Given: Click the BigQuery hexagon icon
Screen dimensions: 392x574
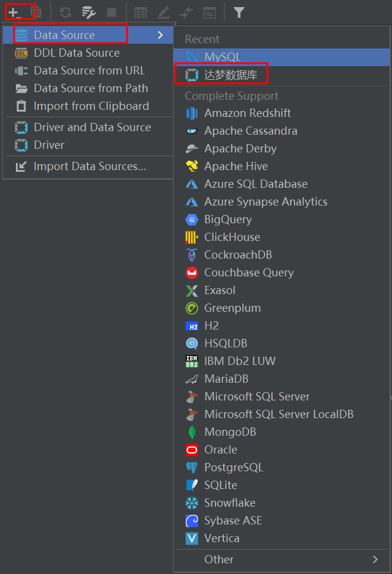Looking at the screenshot, I should point(192,219).
